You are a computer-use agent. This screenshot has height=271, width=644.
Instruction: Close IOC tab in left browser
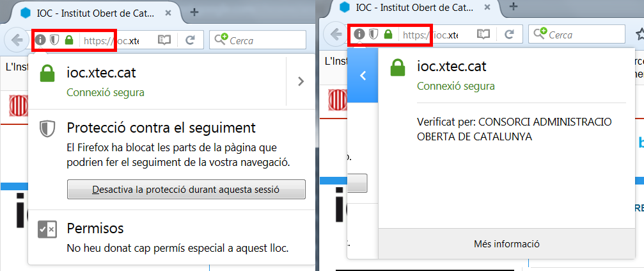tap(168, 13)
